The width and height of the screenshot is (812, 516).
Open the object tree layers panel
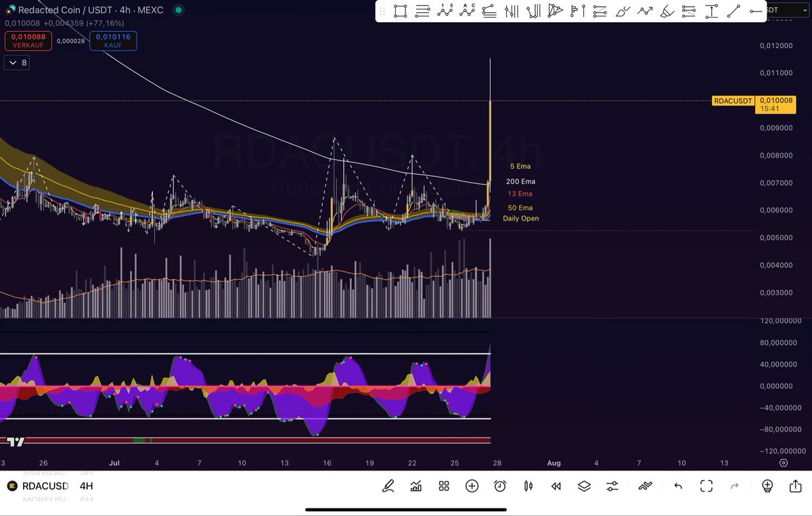point(584,486)
